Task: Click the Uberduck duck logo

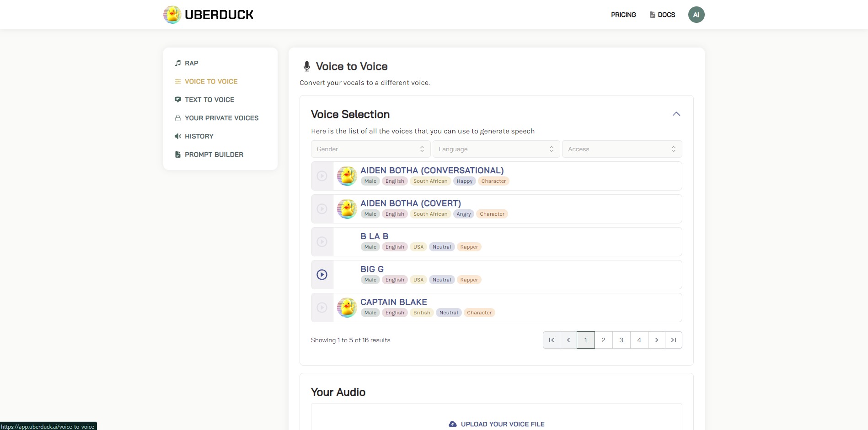Action: (172, 15)
